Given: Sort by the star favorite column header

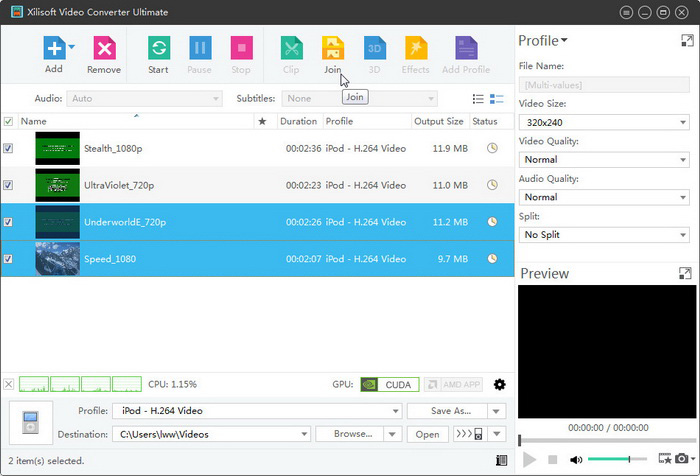Looking at the screenshot, I should click(x=262, y=121).
